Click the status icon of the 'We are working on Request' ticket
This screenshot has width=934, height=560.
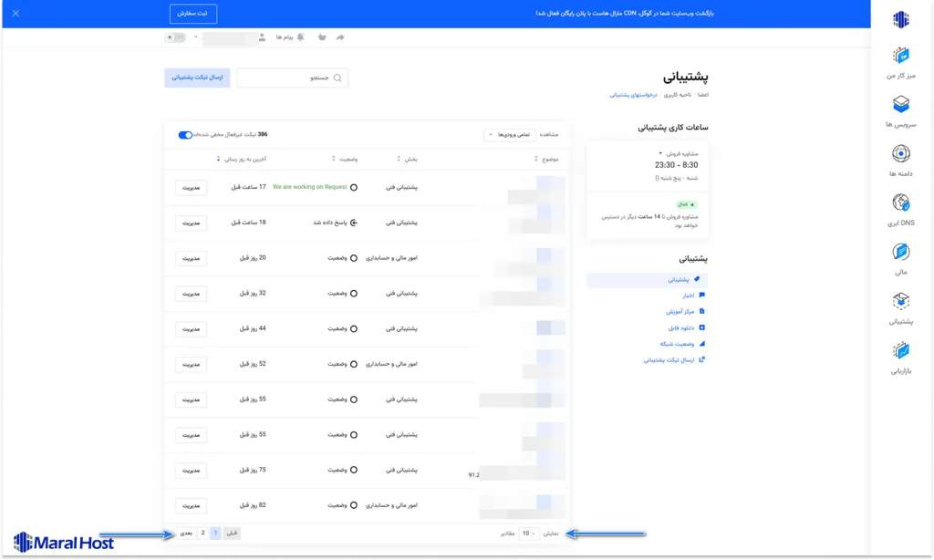pos(354,187)
